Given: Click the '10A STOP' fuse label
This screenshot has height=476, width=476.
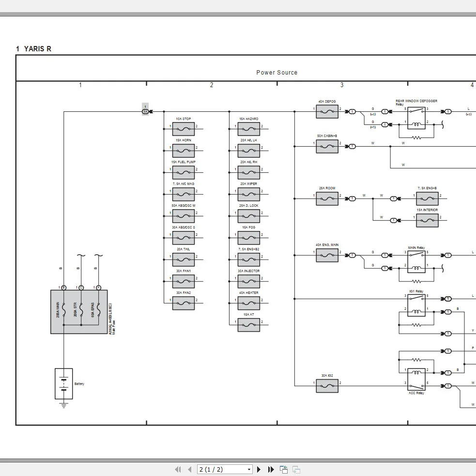Looking at the screenshot, I should click(x=184, y=119).
